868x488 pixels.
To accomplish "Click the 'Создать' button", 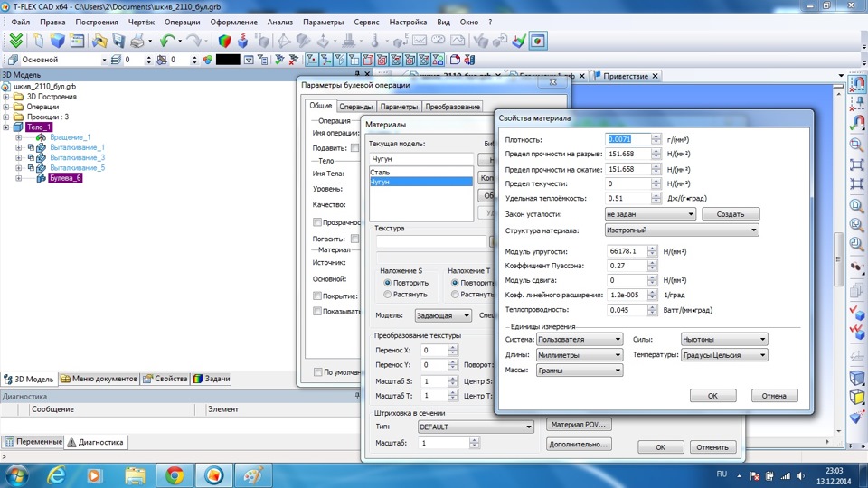I will click(x=730, y=214).
